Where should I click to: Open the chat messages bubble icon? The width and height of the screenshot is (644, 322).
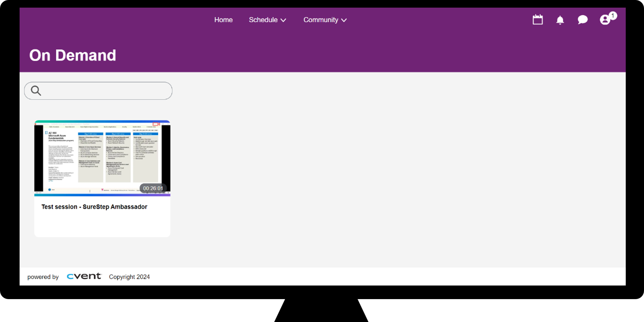click(x=583, y=20)
